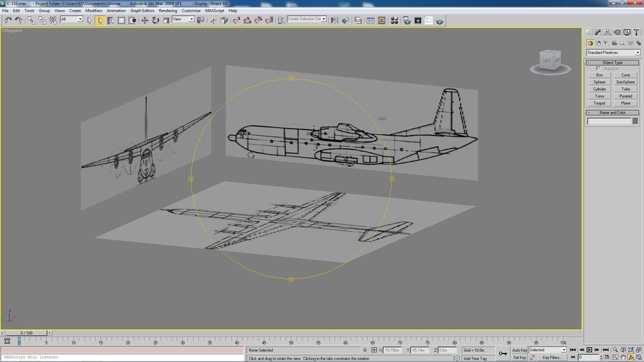Click the Key Filters button
Viewport: 644px width, 362px height.
coord(551,357)
